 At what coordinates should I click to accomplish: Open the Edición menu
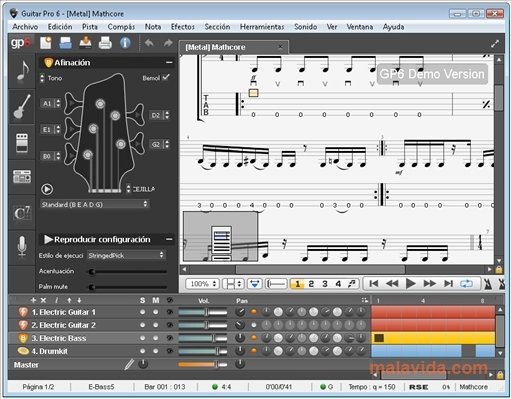60,27
